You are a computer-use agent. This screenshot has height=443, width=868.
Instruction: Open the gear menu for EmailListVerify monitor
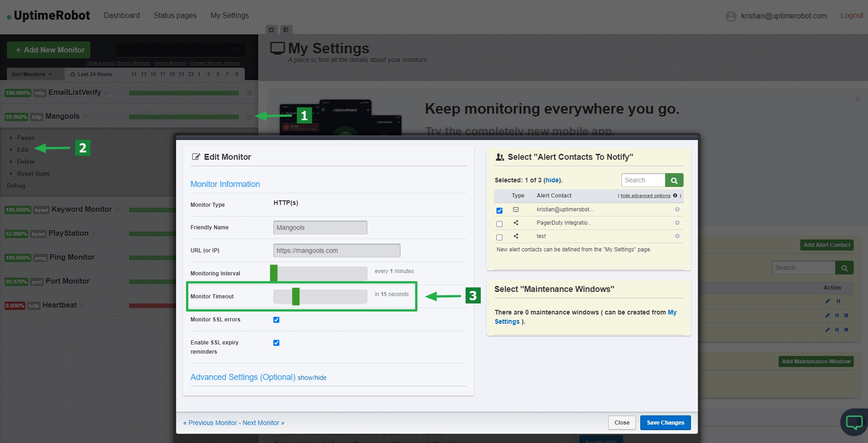point(249,93)
